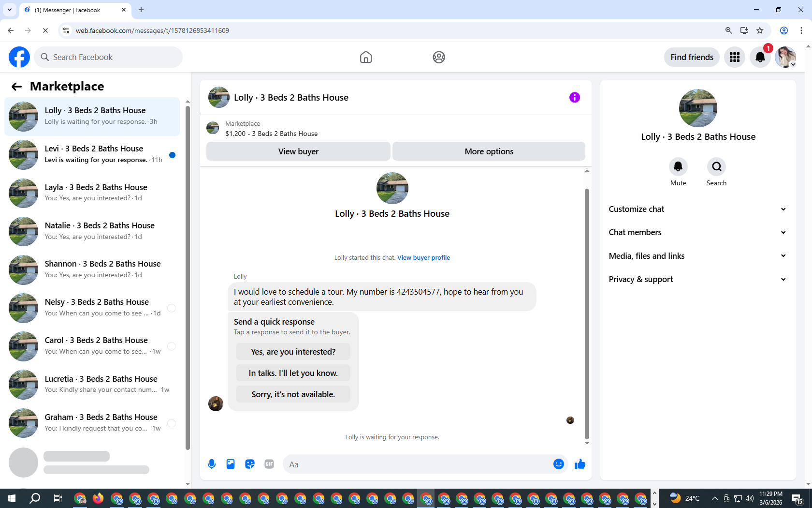Screen dimensions: 812x508
Task: Click unread blue dot on Levi conversation
Action: coord(172,155)
